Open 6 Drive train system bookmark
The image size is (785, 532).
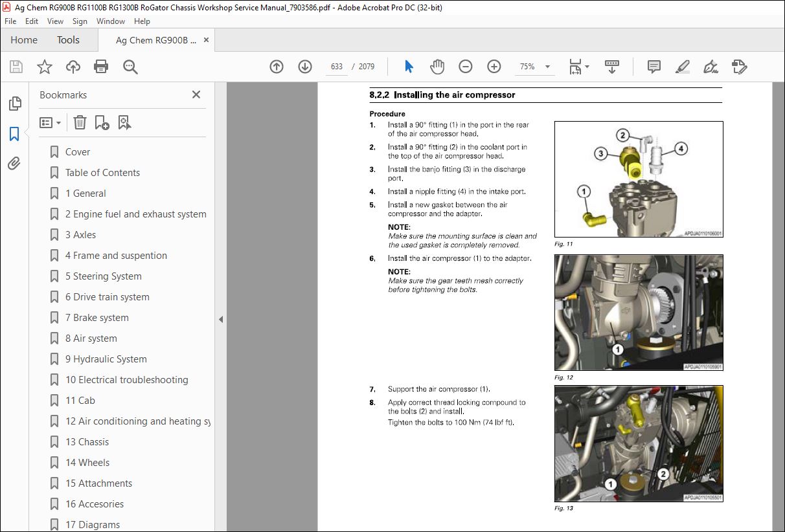tap(108, 297)
